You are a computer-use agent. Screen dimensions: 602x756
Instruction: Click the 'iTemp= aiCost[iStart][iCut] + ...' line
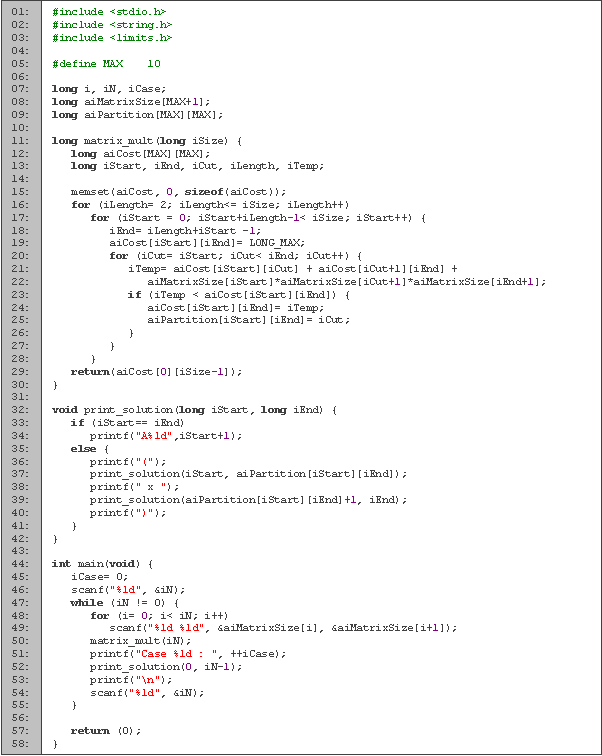pos(293,269)
